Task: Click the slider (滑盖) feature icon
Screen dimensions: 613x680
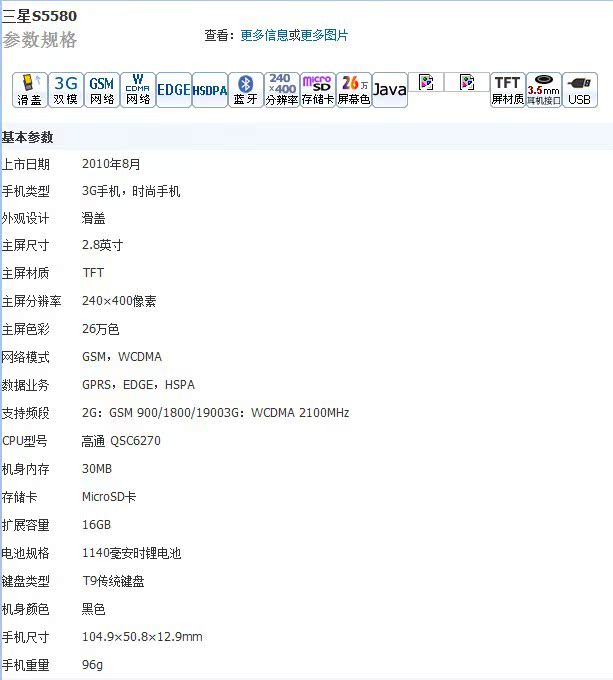Action: pos(29,90)
